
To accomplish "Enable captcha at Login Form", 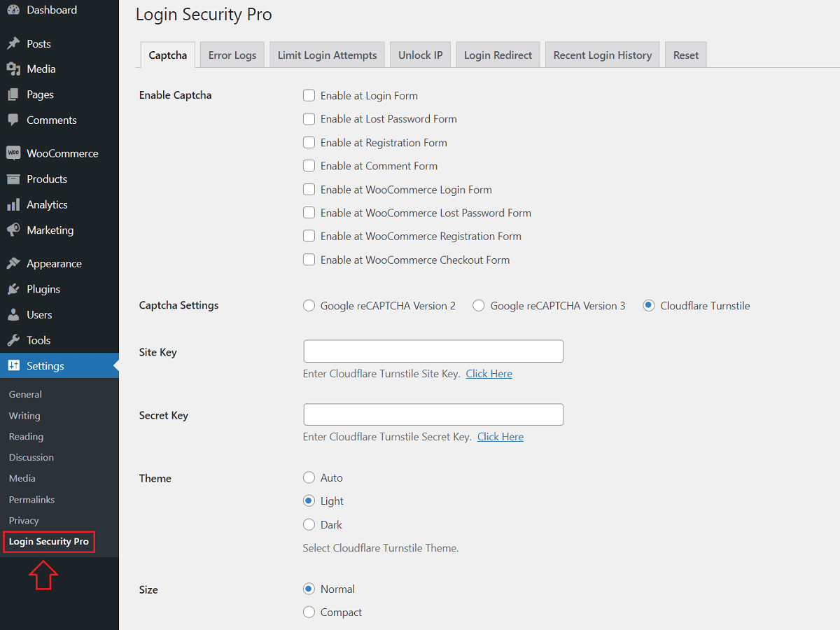I will [x=309, y=95].
